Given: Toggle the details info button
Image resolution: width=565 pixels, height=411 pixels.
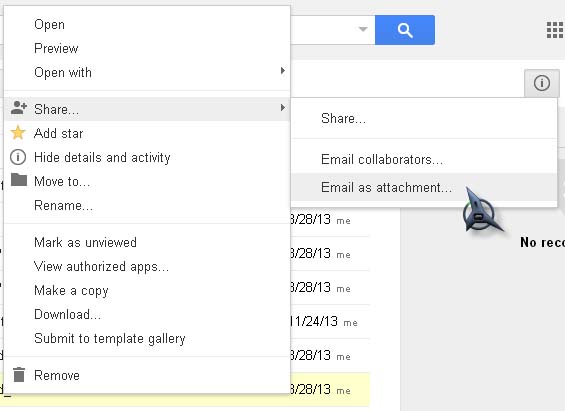Looking at the screenshot, I should click(x=542, y=83).
